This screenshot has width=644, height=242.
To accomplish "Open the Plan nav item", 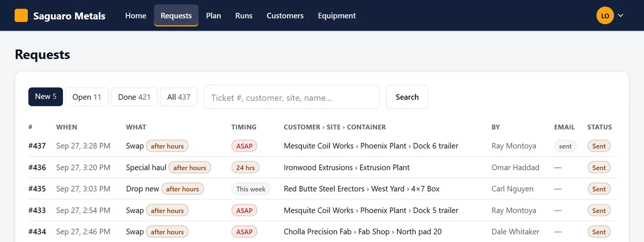I will click(213, 15).
